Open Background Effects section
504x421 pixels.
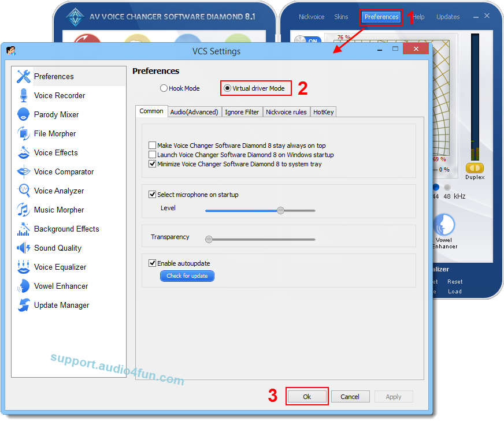66,229
